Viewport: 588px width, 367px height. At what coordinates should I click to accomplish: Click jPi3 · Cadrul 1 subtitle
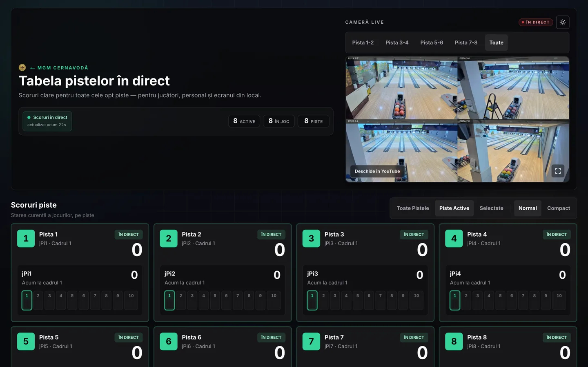(341, 243)
